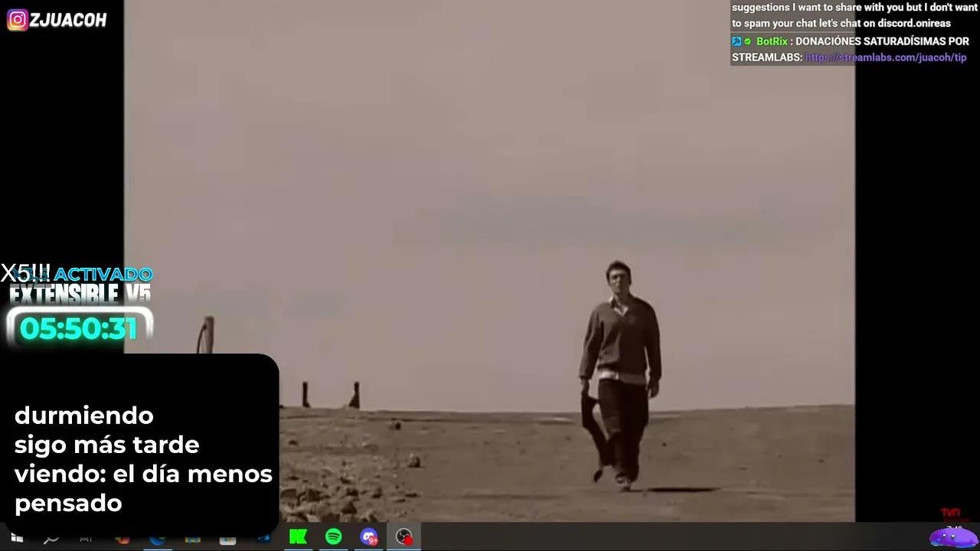Click the ZJUACOH Instagram handle text
The width and height of the screenshot is (980, 551).
coord(68,21)
